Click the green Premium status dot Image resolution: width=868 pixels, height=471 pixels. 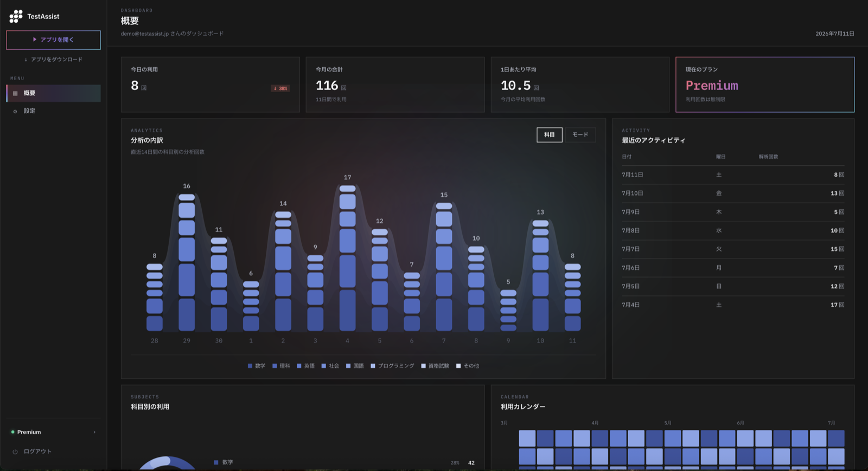[x=12, y=432]
